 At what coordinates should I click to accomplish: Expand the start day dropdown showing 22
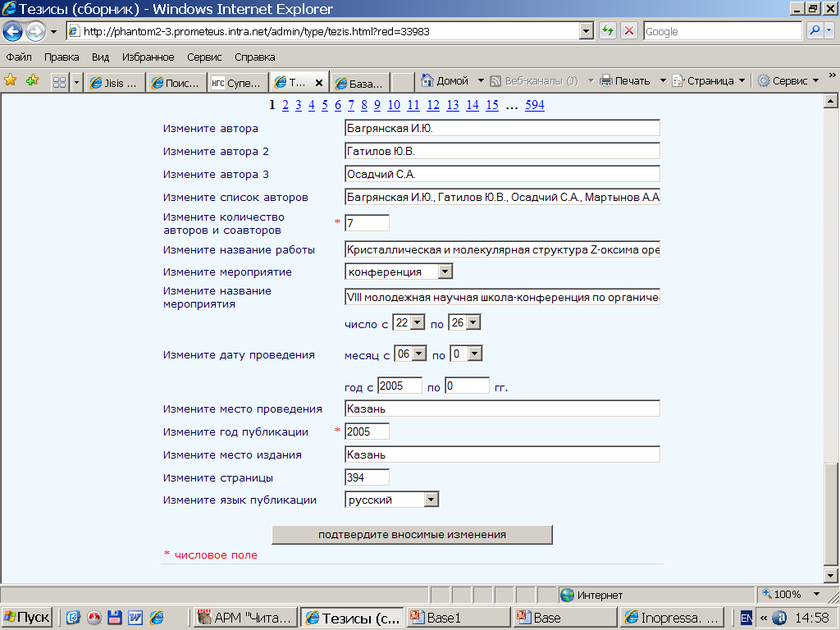(418, 323)
